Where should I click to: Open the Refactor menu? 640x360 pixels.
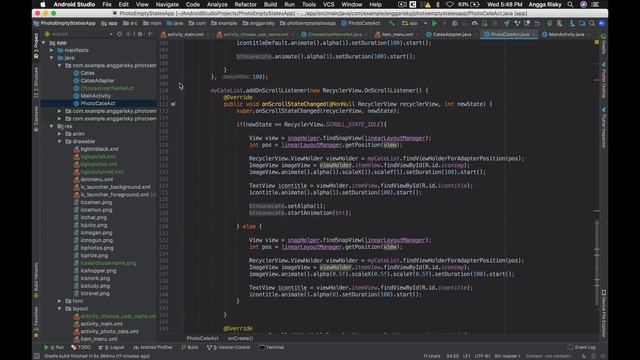[x=245, y=4]
